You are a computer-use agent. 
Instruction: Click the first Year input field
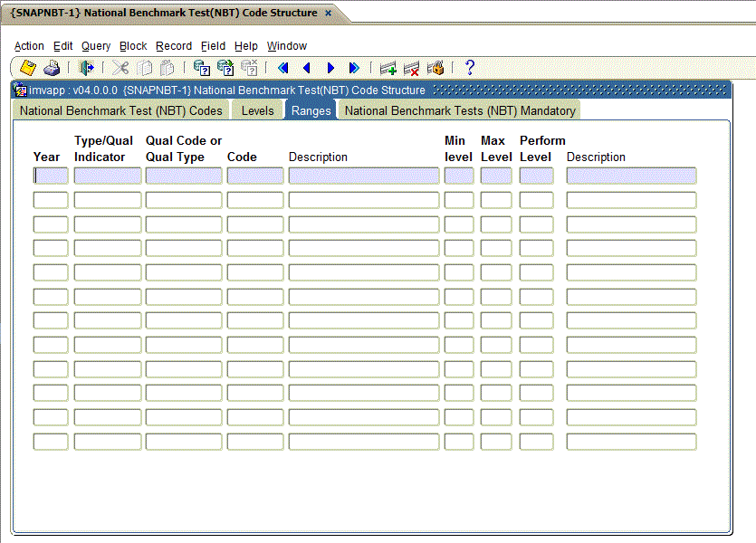point(51,176)
